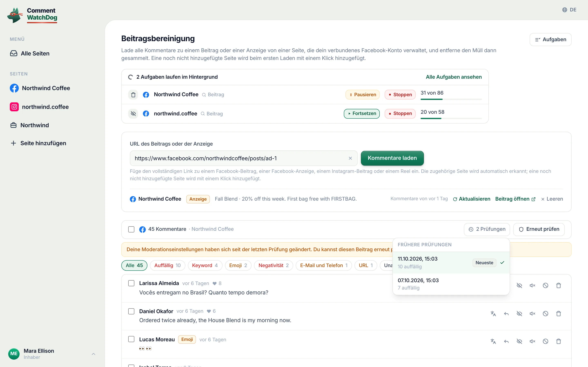Mute Daniel Okafor's comment author
The width and height of the screenshot is (588, 367).
[x=532, y=314]
